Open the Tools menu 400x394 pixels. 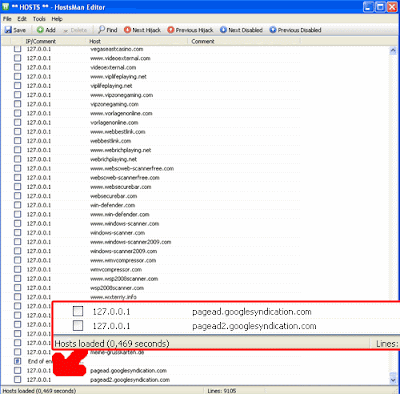pos(39,19)
